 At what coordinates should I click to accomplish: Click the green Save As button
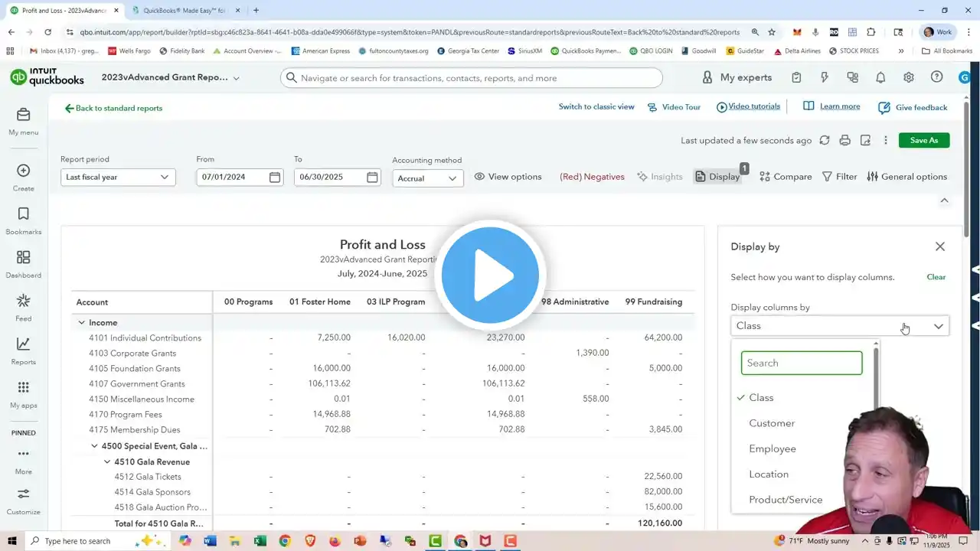point(924,140)
